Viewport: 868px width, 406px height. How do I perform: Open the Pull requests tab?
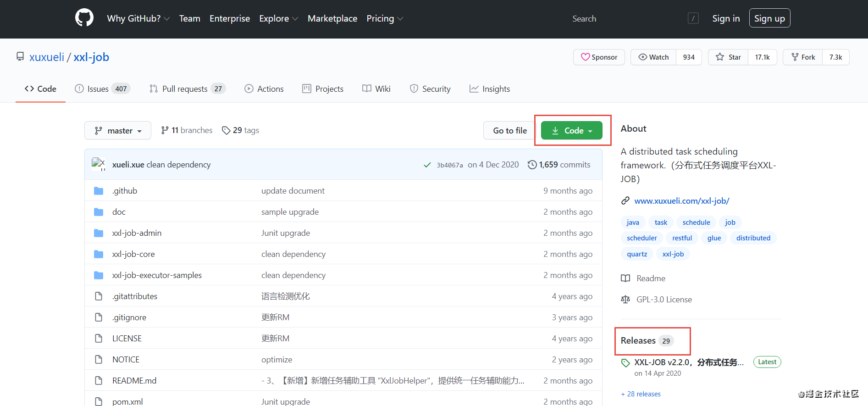pos(188,89)
